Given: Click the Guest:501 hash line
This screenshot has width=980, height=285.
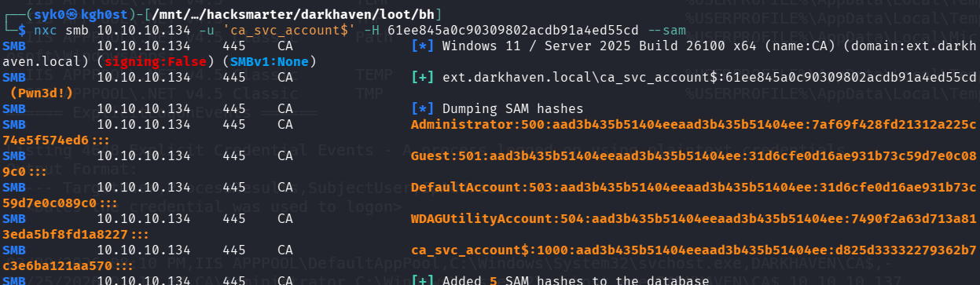Looking at the screenshot, I should click(693, 155).
